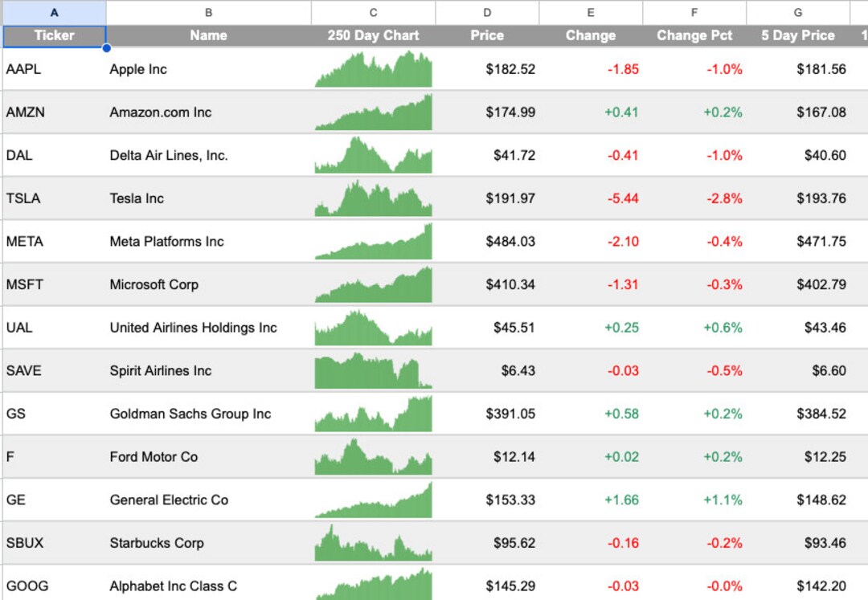This screenshot has height=600, width=868.
Task: Select GE's change percent +1.1%
Action: [694, 500]
